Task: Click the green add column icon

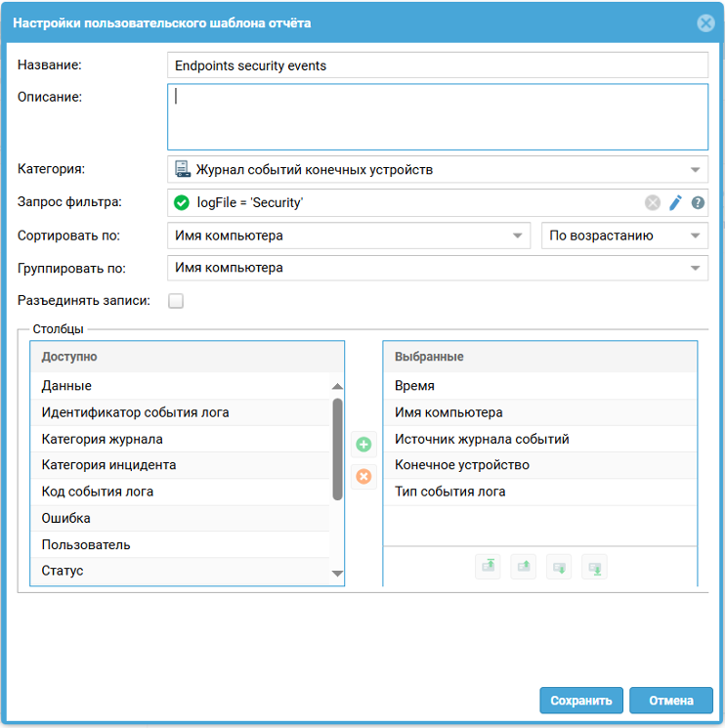Action: (363, 445)
